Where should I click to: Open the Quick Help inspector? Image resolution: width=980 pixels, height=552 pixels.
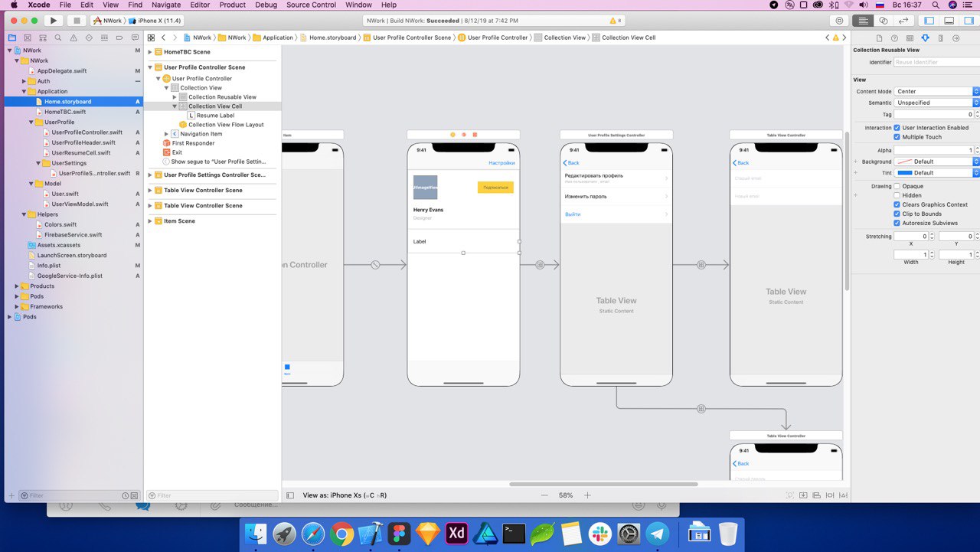[894, 38]
